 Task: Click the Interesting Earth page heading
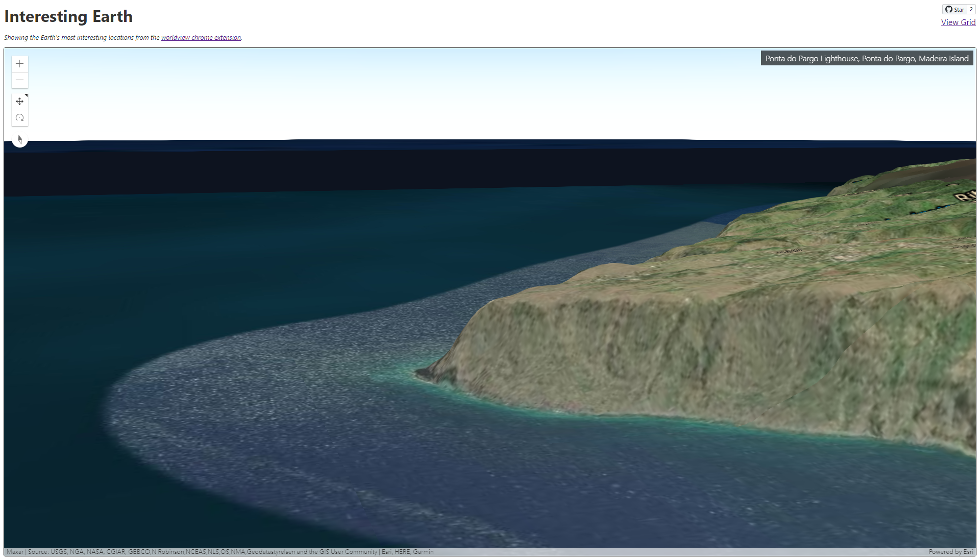click(x=68, y=16)
